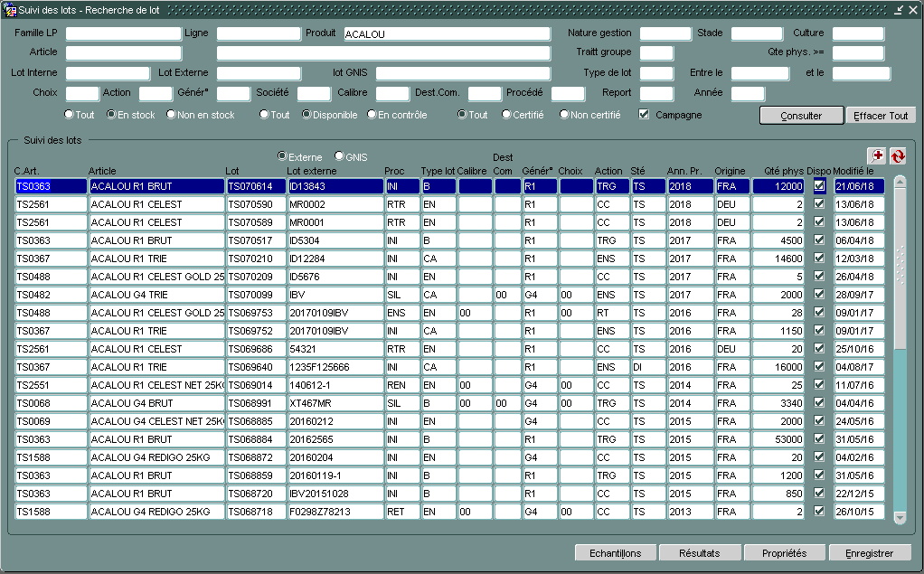Open Echantillons for the selected lot
Viewport: 924px width, 574px height.
point(615,553)
